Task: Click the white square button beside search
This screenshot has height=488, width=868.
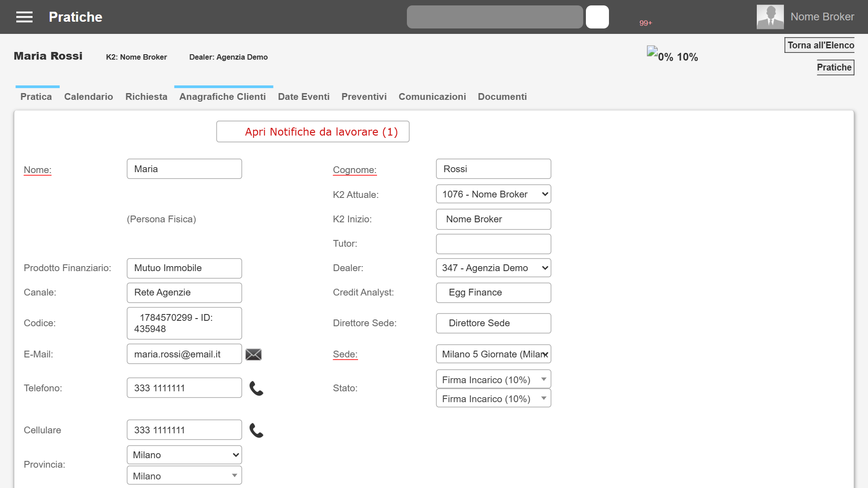Action: (597, 17)
